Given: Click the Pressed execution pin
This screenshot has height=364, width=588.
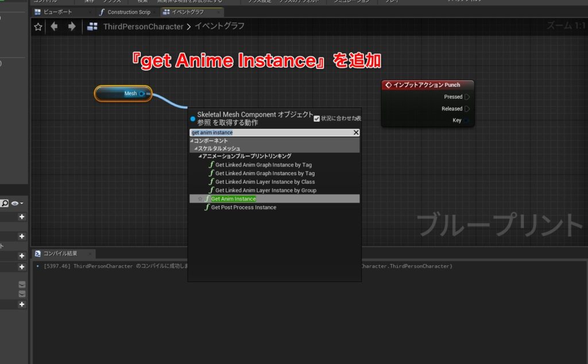Looking at the screenshot, I should (x=467, y=96).
